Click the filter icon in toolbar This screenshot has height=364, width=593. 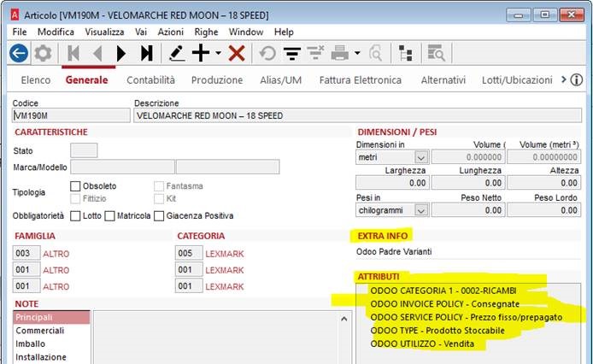[x=293, y=53]
